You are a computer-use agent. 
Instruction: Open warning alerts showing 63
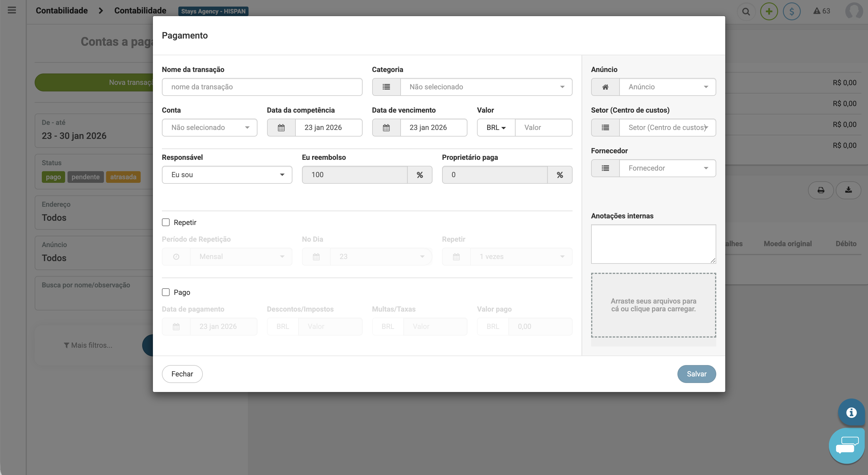(821, 11)
